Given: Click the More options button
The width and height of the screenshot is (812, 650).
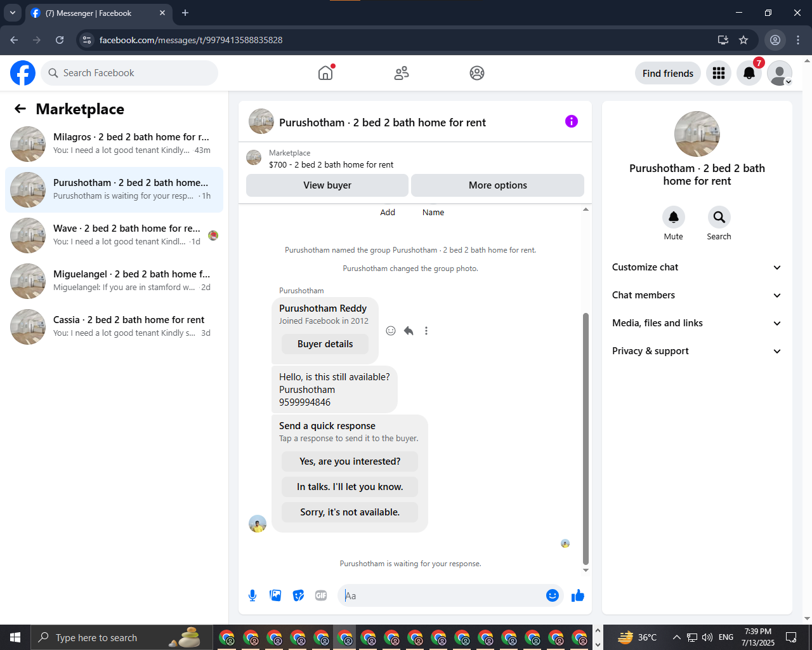Looking at the screenshot, I should point(498,185).
